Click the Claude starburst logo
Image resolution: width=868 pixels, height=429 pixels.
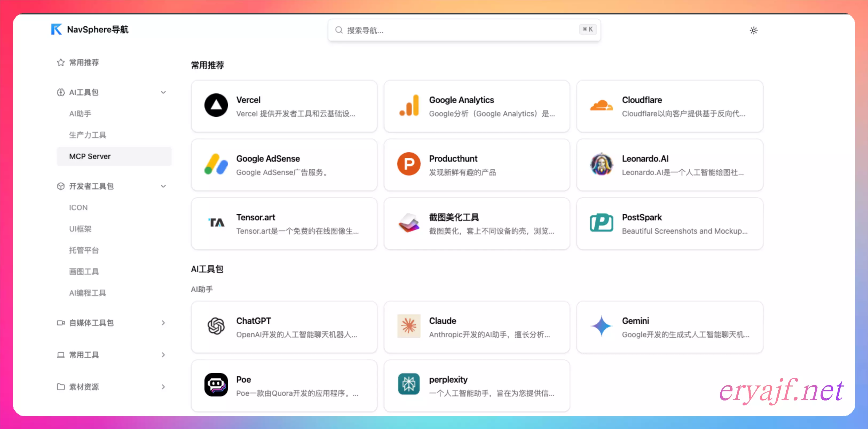pos(409,326)
